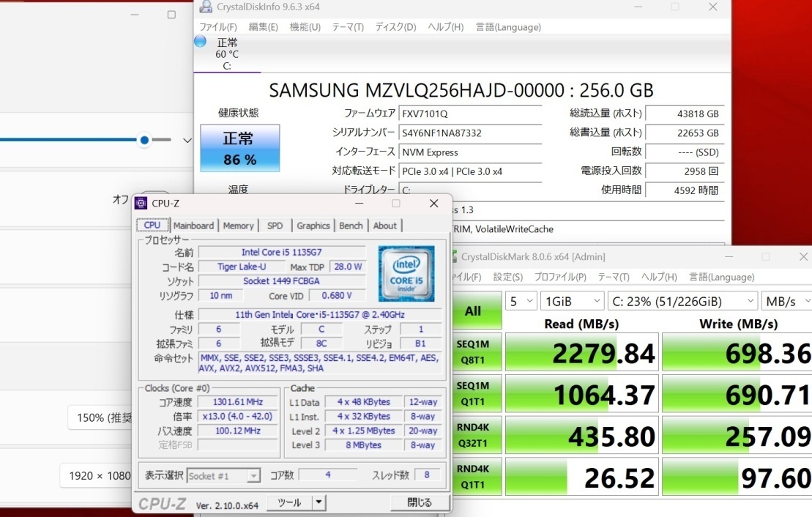
Task: Switch to the Bench tab in CPU-Z
Action: (351, 226)
